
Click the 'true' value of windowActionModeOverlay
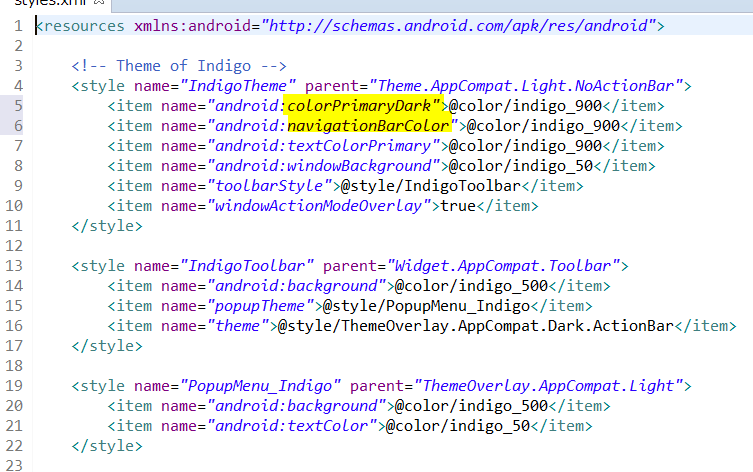pyautogui.click(x=458, y=205)
